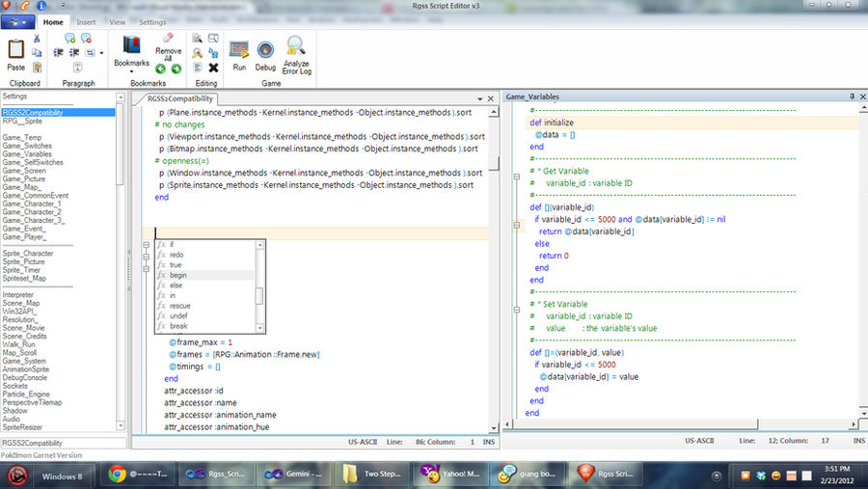Collapse the Get Variable comment block

[x=517, y=177]
